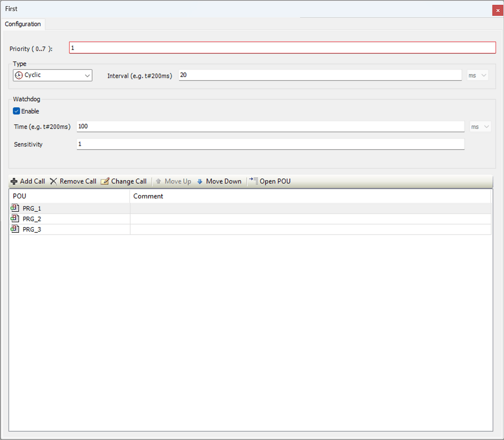The height and width of the screenshot is (440, 504).
Task: Disable the Watchdog Enable checkbox
Action: [16, 111]
